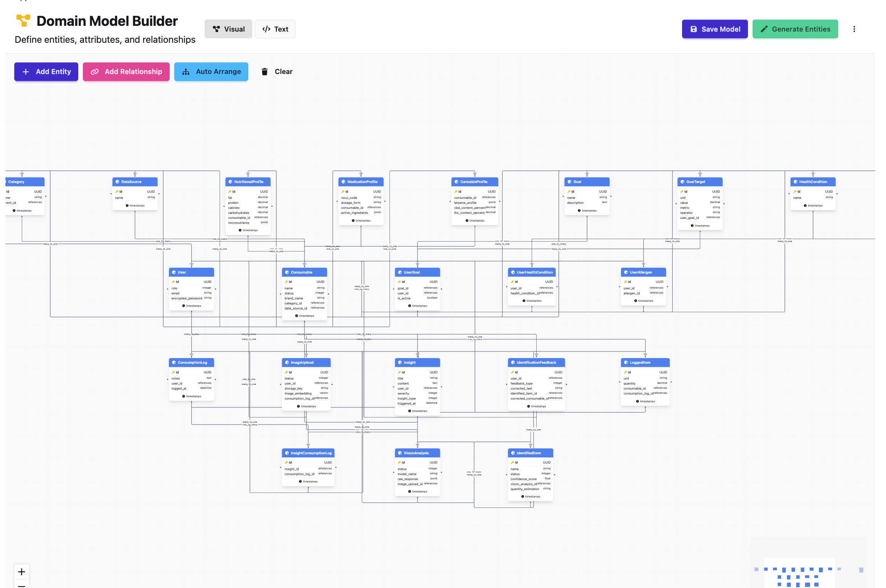Click the wand icon on Generate Entities
This screenshot has height=588, width=886.
[764, 29]
